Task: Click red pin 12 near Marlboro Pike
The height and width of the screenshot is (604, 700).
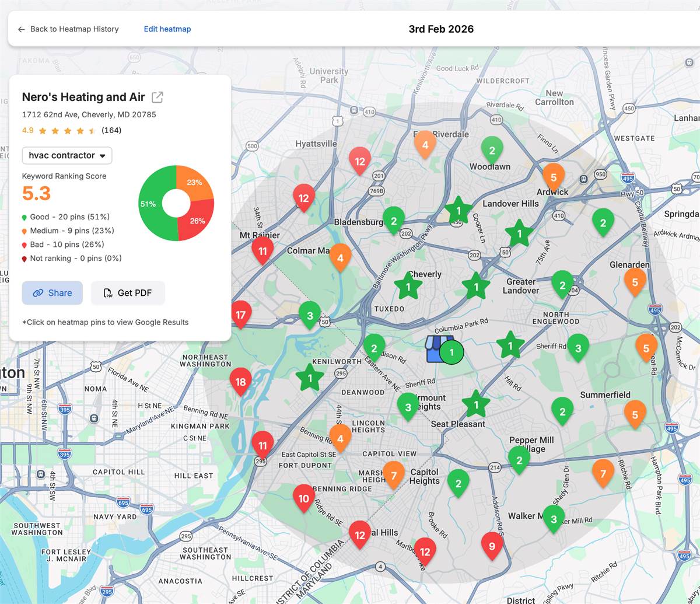Action: [425, 553]
